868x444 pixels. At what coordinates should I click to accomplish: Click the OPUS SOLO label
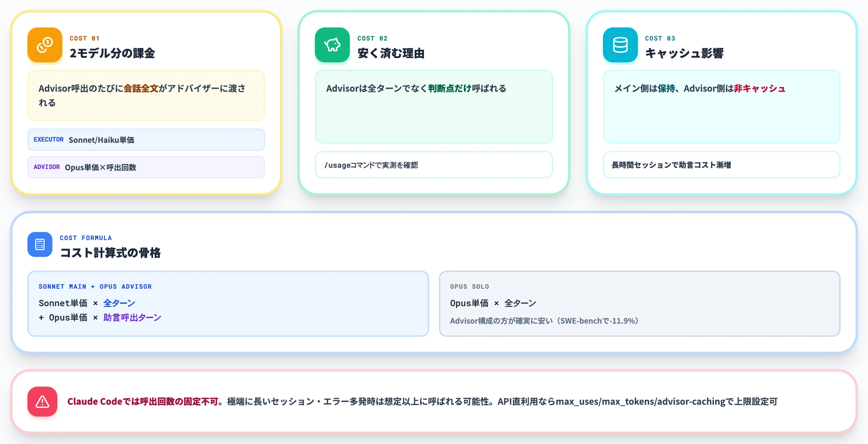coord(469,286)
